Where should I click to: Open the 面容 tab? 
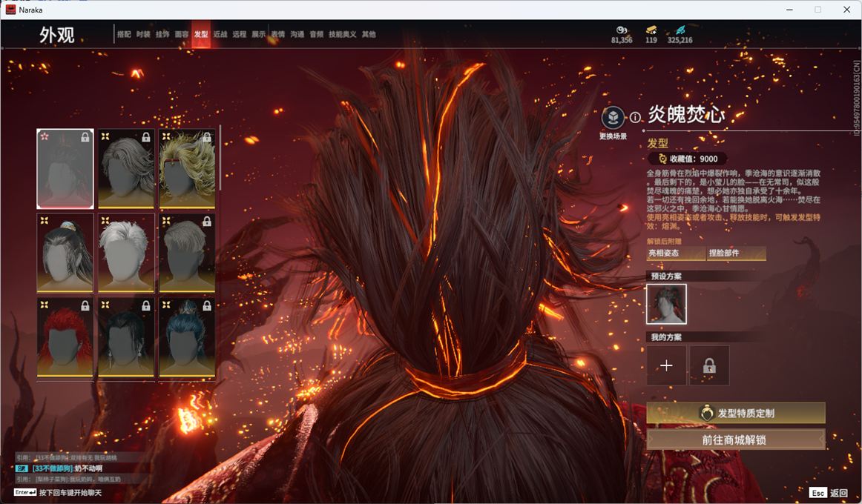point(182,34)
